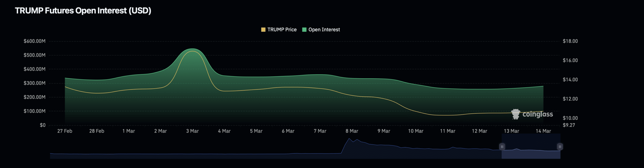Click the $0 axis label
Image resolution: width=644 pixels, height=168 pixels.
pos(43,125)
